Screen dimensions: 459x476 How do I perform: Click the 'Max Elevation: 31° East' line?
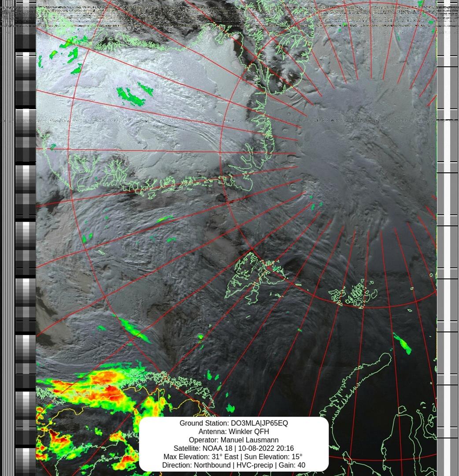point(233,457)
